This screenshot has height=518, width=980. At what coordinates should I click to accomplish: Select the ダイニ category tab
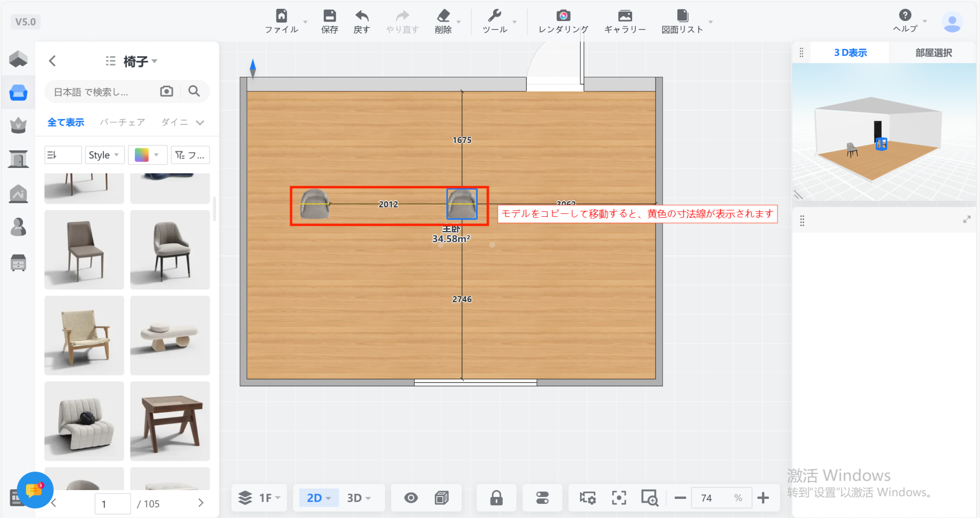pos(175,122)
